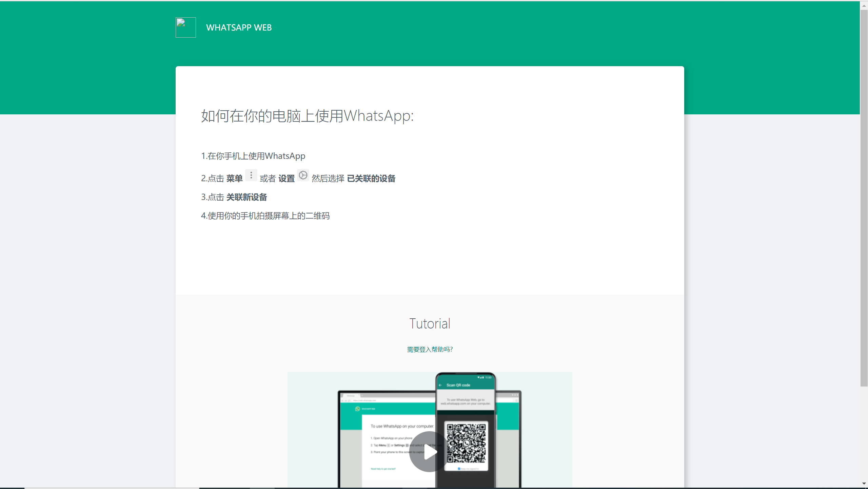Click the browser menu icon in the tutorial preview
The height and width of the screenshot is (489, 868).
coord(516,400)
